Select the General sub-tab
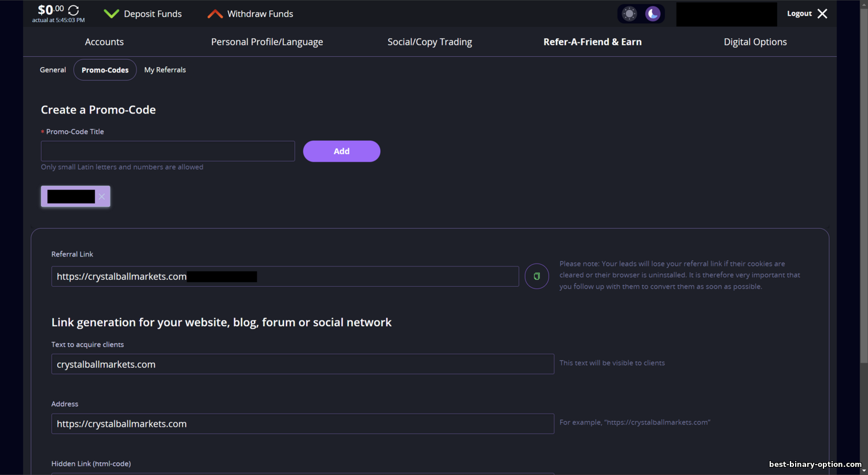Image resolution: width=868 pixels, height=475 pixels. pyautogui.click(x=53, y=70)
